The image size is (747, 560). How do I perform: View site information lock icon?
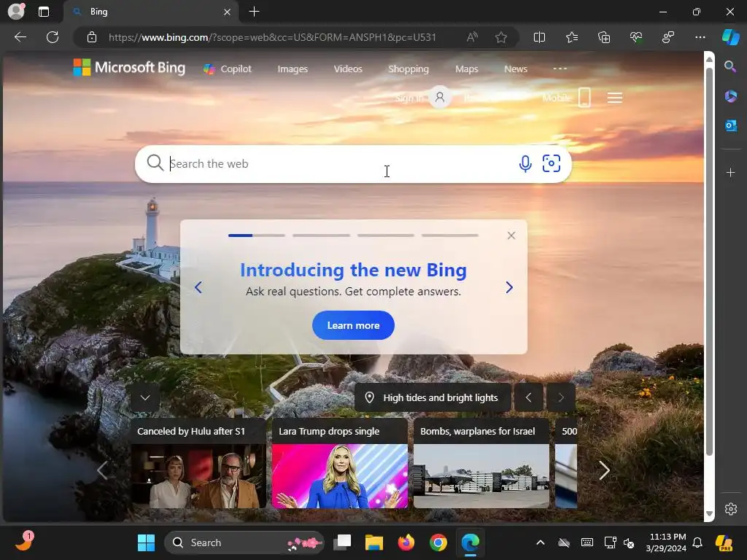(x=92, y=37)
